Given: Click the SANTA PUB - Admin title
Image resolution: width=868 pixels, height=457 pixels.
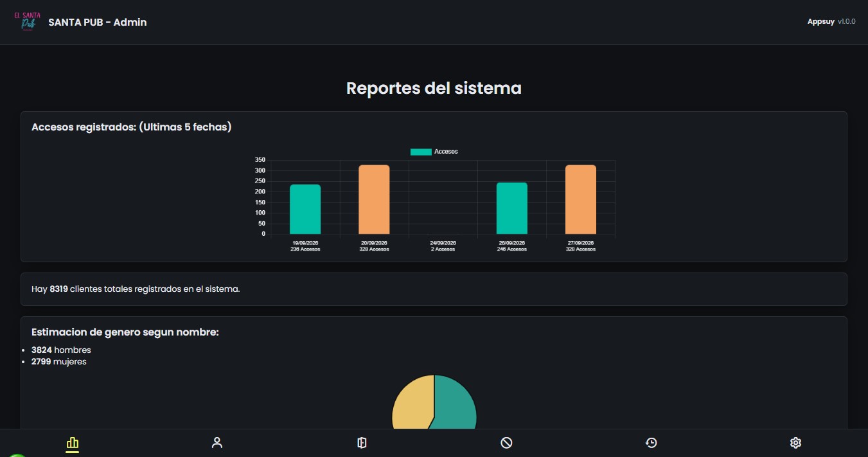Looking at the screenshot, I should click(98, 22).
